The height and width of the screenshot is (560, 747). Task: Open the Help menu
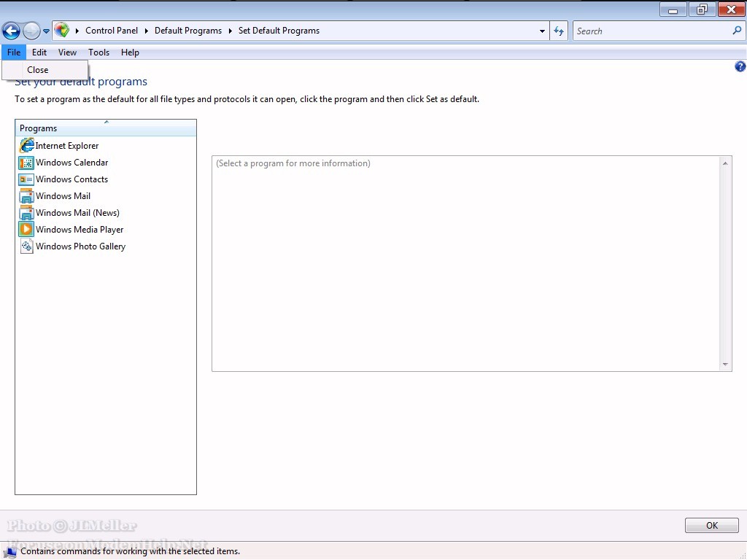(130, 52)
